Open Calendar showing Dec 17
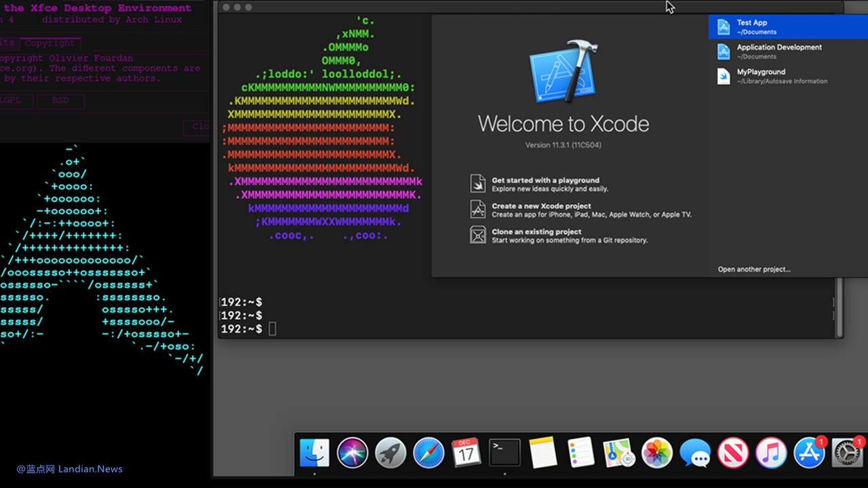 (467, 453)
